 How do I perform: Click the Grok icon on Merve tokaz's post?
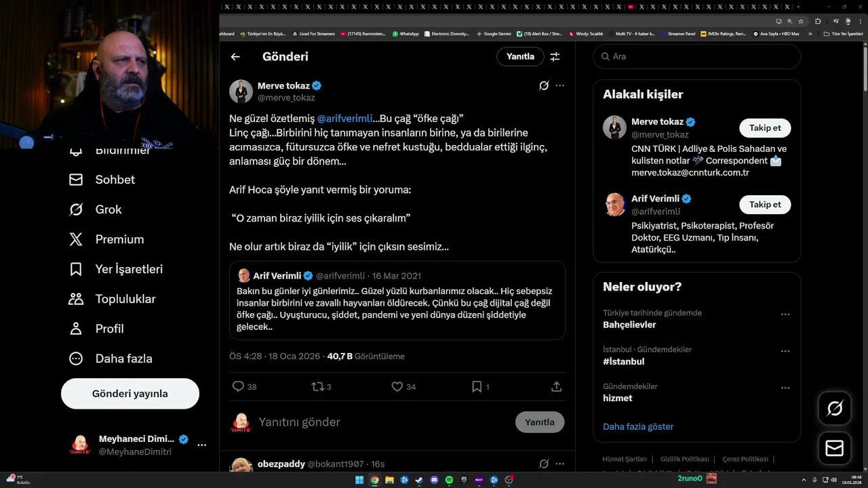pos(543,85)
